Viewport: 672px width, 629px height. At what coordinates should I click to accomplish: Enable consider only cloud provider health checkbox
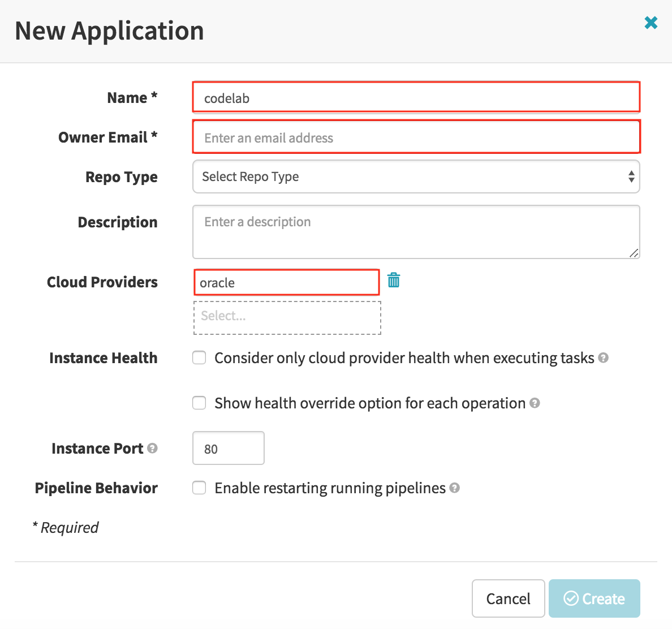pyautogui.click(x=199, y=358)
